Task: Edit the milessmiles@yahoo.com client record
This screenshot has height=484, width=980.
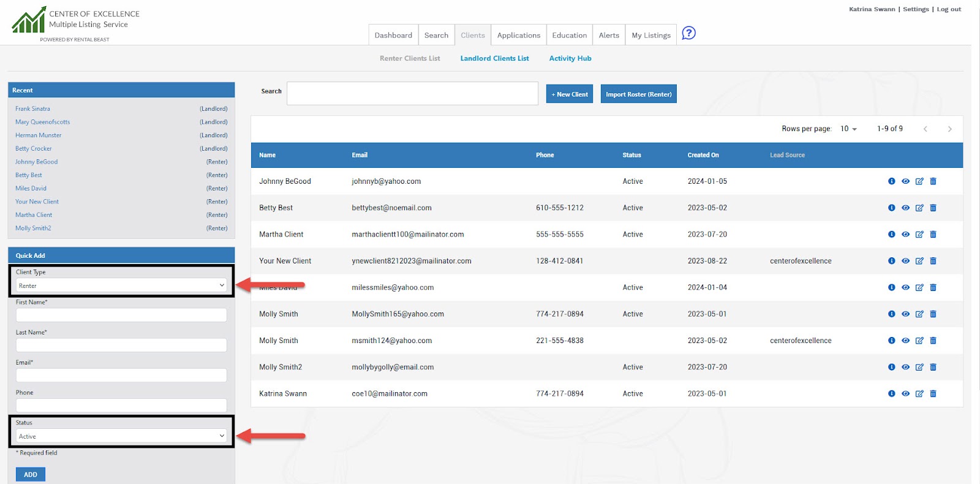Action: pyautogui.click(x=919, y=287)
